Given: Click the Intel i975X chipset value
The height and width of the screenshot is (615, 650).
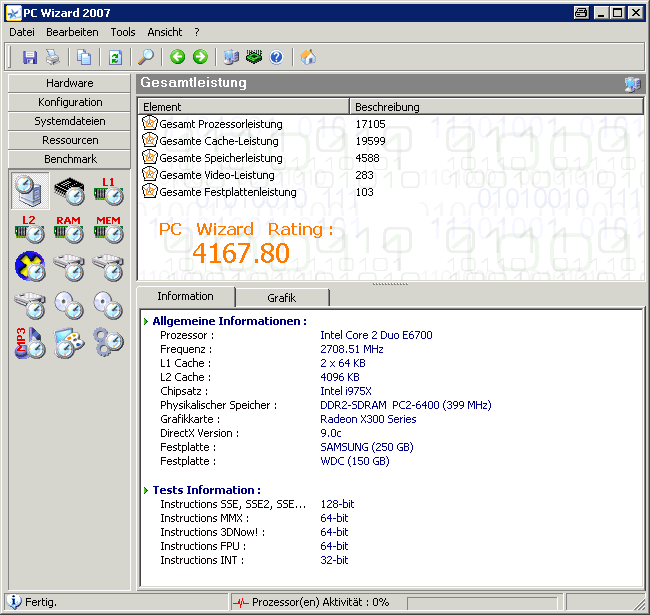Looking at the screenshot, I should 346,391.
